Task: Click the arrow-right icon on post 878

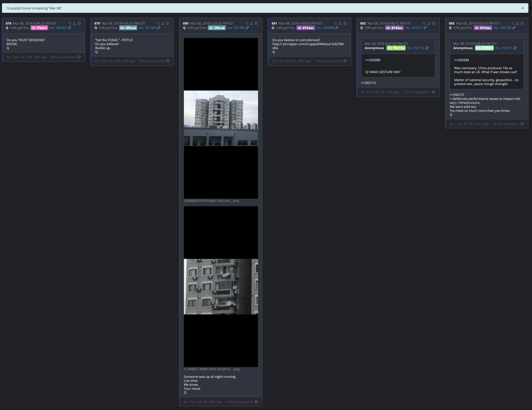Action: coord(79,23)
